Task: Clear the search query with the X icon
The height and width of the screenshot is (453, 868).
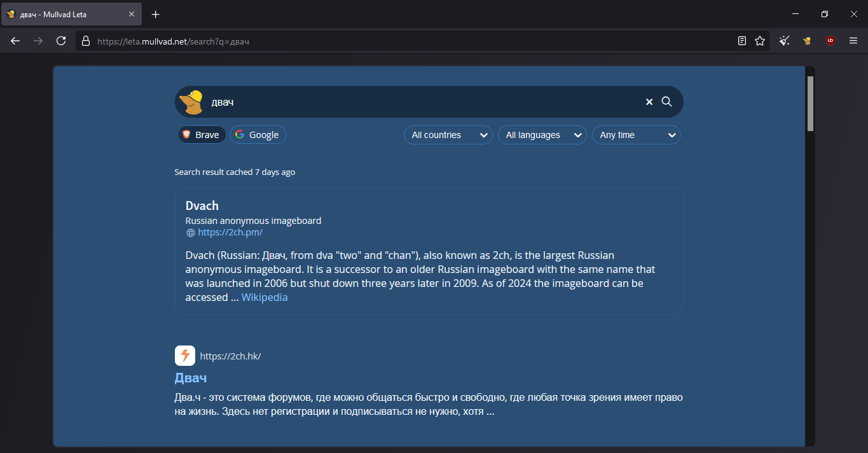Action: 649,102
